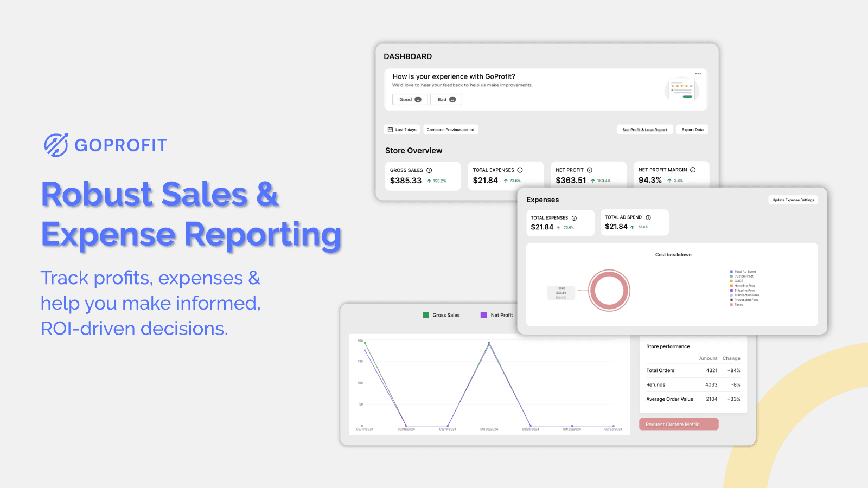The width and height of the screenshot is (868, 488).
Task: Click the Request Custom Metric button
Action: coord(679,423)
